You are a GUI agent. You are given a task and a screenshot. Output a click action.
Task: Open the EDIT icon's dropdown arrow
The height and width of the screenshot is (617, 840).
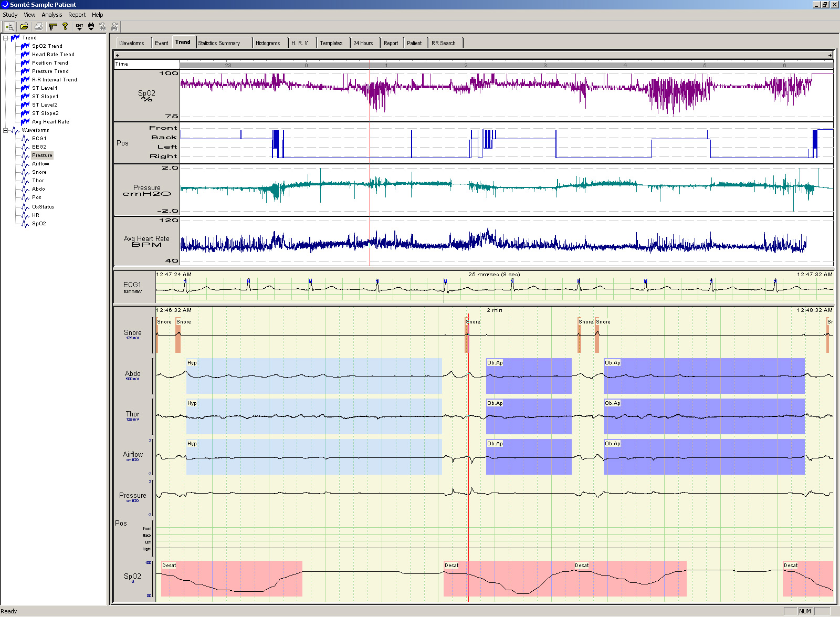tap(79, 28)
